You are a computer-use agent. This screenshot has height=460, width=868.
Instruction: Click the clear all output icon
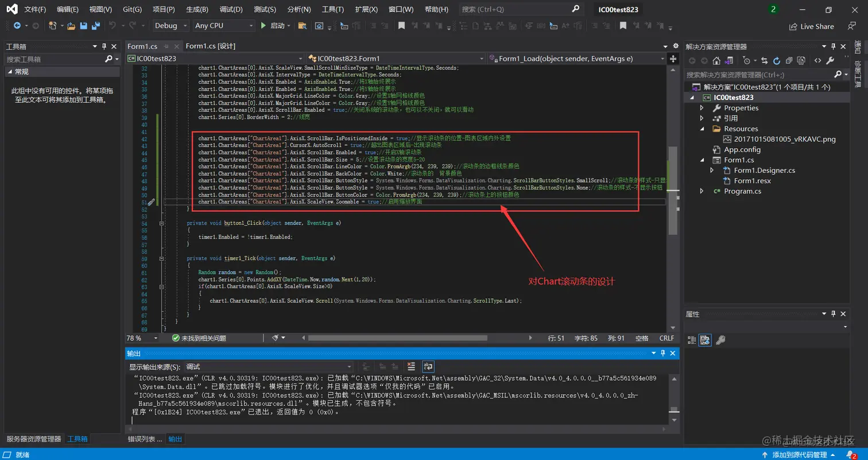point(411,366)
